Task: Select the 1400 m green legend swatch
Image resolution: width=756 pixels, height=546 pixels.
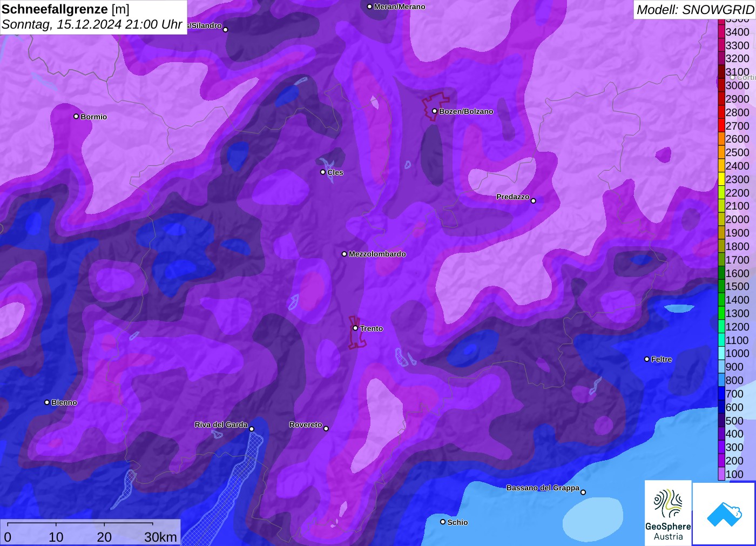Action: click(721, 300)
